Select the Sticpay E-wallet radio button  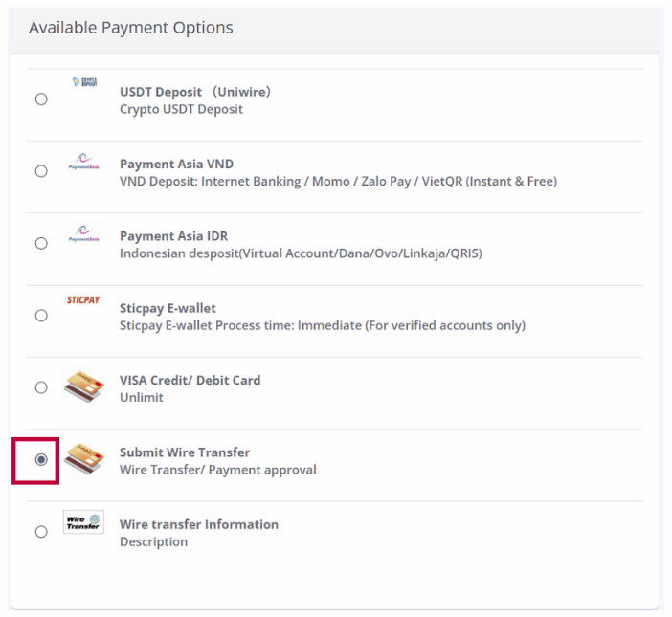tap(41, 316)
